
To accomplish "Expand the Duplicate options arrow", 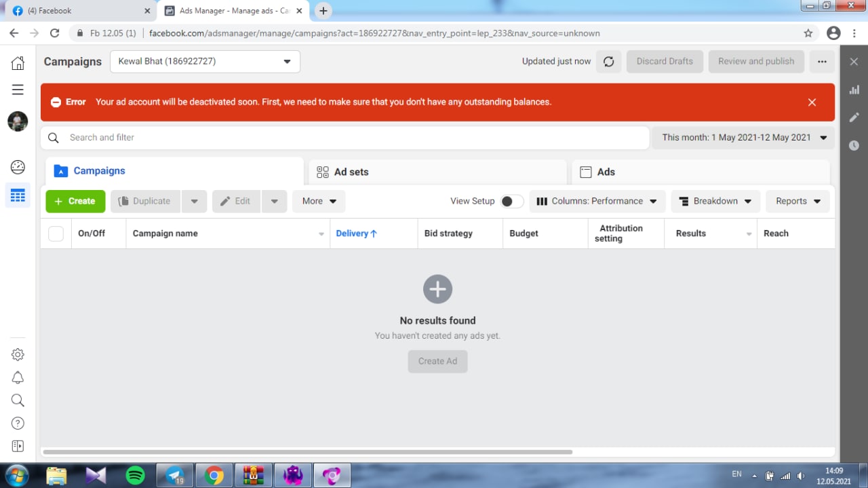I will pos(194,202).
